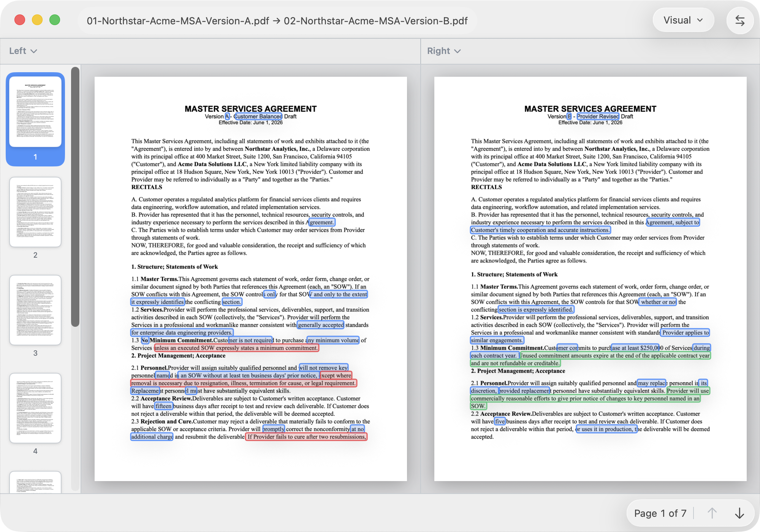This screenshot has width=760, height=532.
Task: Click green 'Unused commitment amounts expire' insertion
Action: 614,355
